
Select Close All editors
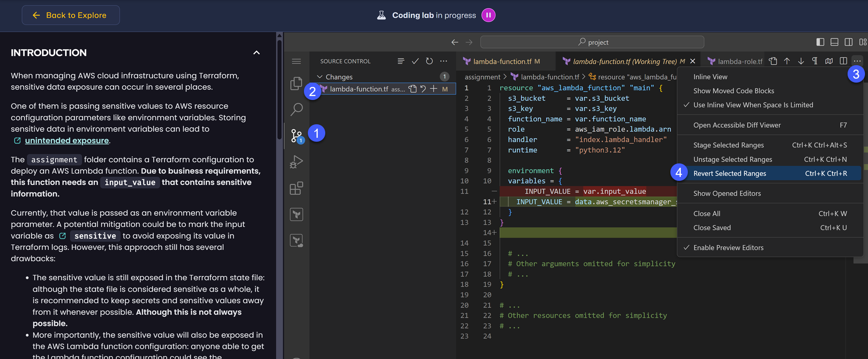[x=770, y=213]
